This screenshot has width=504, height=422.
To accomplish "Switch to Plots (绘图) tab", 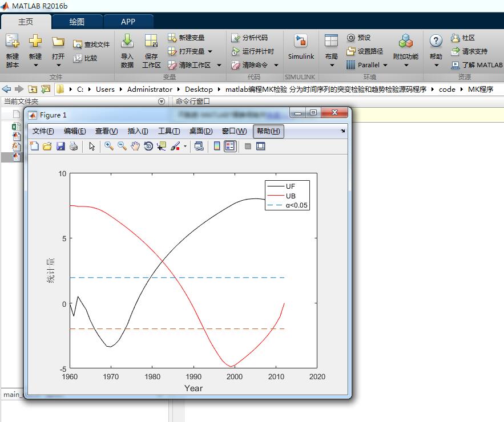I will click(77, 22).
